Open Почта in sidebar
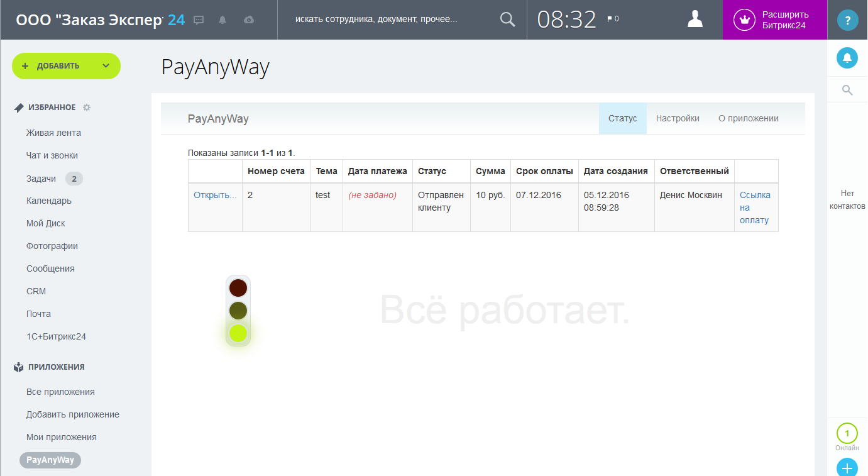The height and width of the screenshot is (476, 868). pyautogui.click(x=38, y=314)
